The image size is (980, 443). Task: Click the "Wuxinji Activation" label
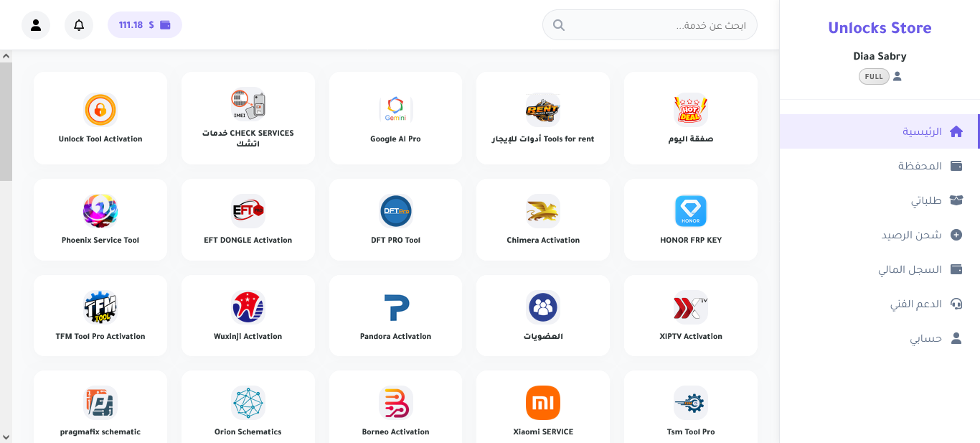(x=248, y=337)
